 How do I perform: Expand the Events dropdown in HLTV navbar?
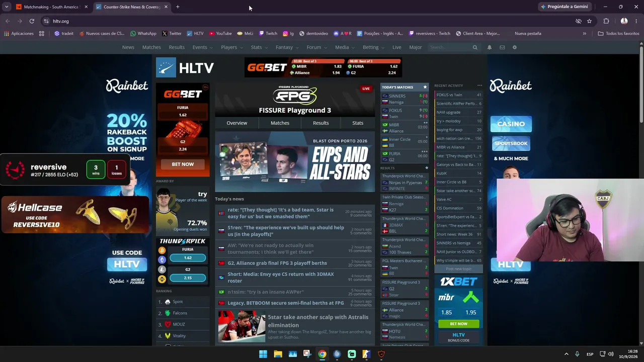202,47
